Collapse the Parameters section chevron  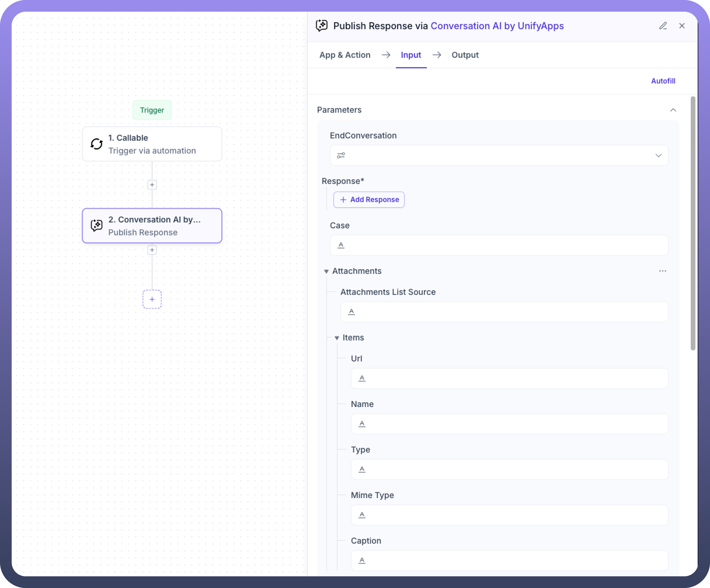pos(673,110)
